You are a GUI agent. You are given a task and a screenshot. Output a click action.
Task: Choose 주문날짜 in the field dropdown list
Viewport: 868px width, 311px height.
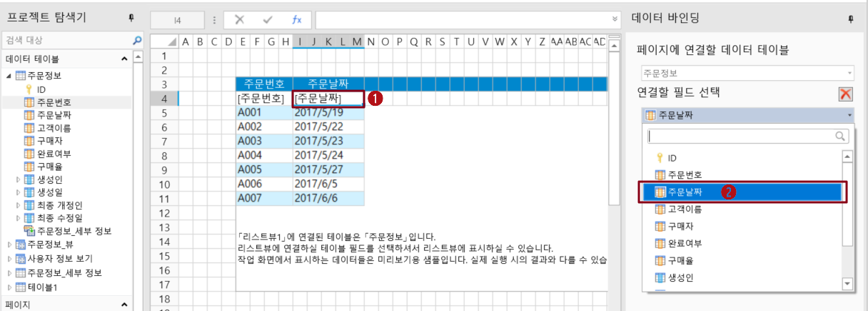point(742,192)
